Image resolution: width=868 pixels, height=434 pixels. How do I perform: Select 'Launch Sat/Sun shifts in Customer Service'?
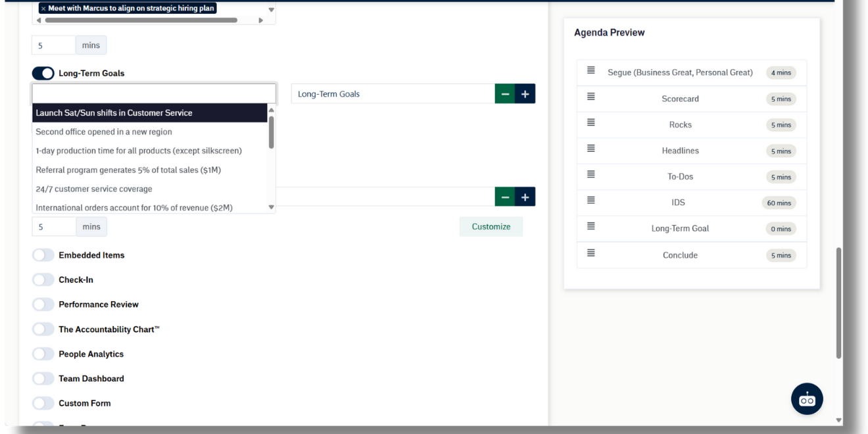point(114,113)
